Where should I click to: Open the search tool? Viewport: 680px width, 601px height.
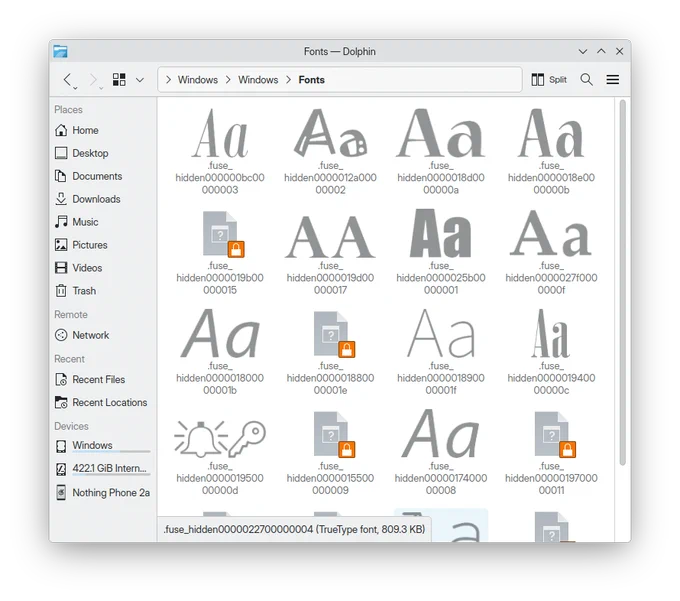coord(586,80)
